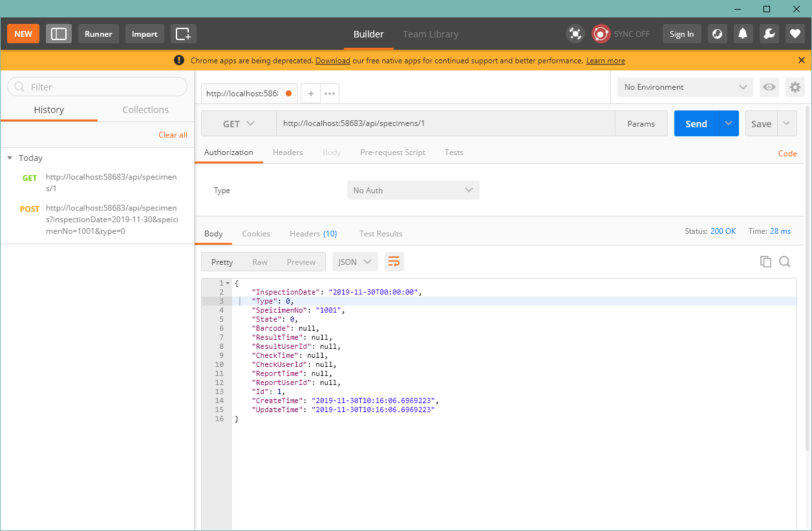This screenshot has width=812, height=531.
Task: Open the request Headers tab
Action: (288, 152)
